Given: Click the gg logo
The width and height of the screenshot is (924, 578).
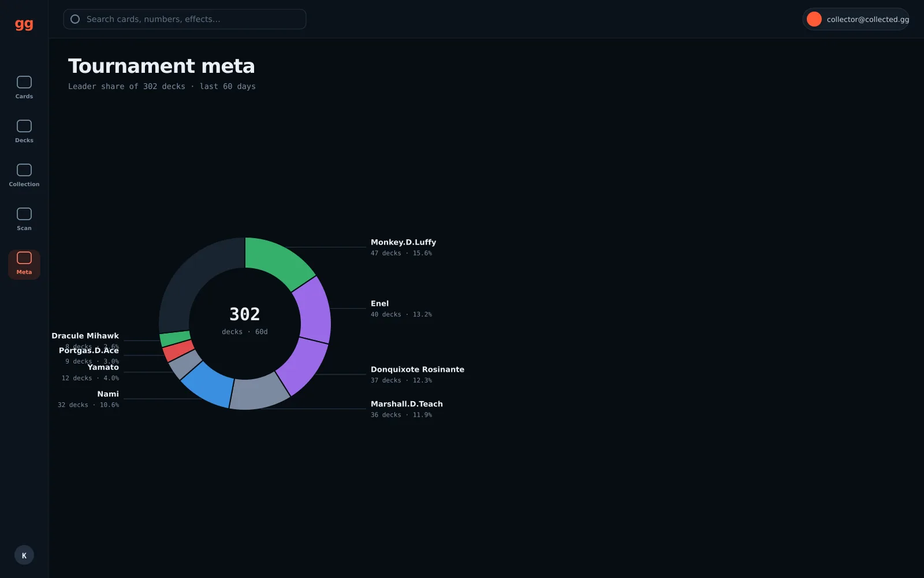Looking at the screenshot, I should tap(24, 24).
